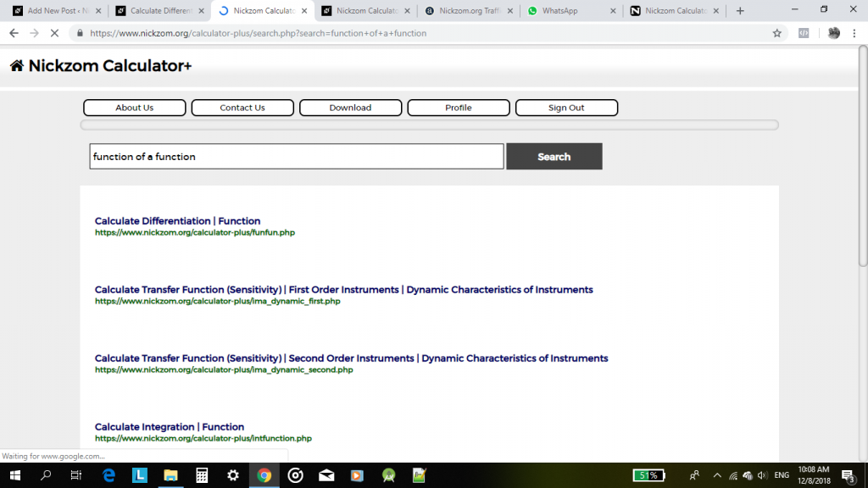
Task: Open the Action Center notifications icon
Action: (x=848, y=475)
